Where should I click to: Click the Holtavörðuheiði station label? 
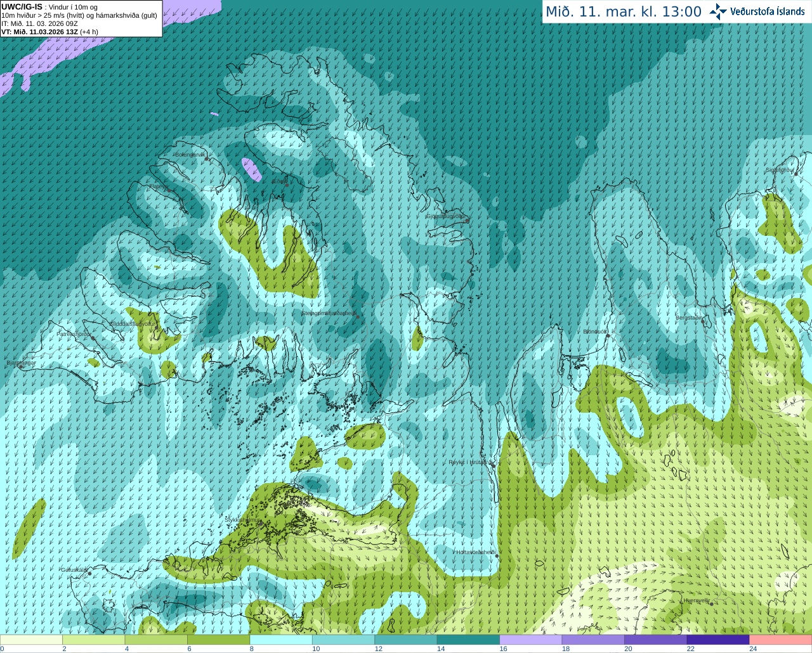475,552
